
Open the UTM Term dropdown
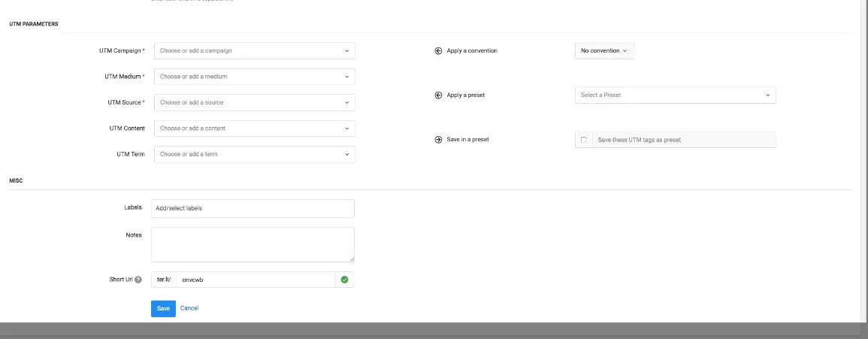[x=254, y=154]
